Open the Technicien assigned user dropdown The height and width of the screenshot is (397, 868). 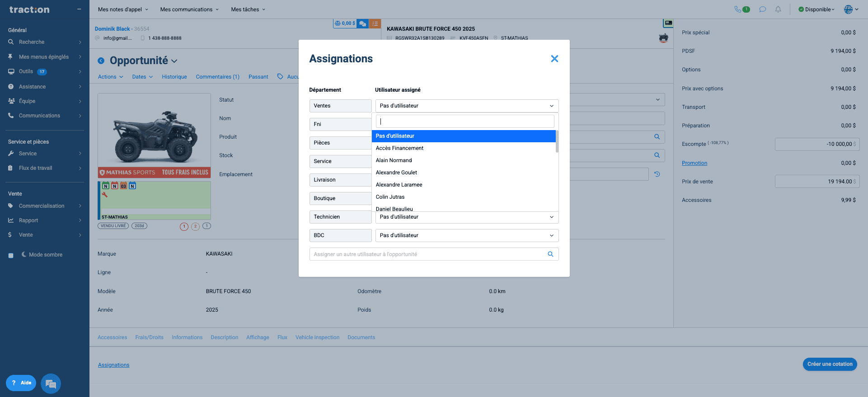tap(467, 217)
